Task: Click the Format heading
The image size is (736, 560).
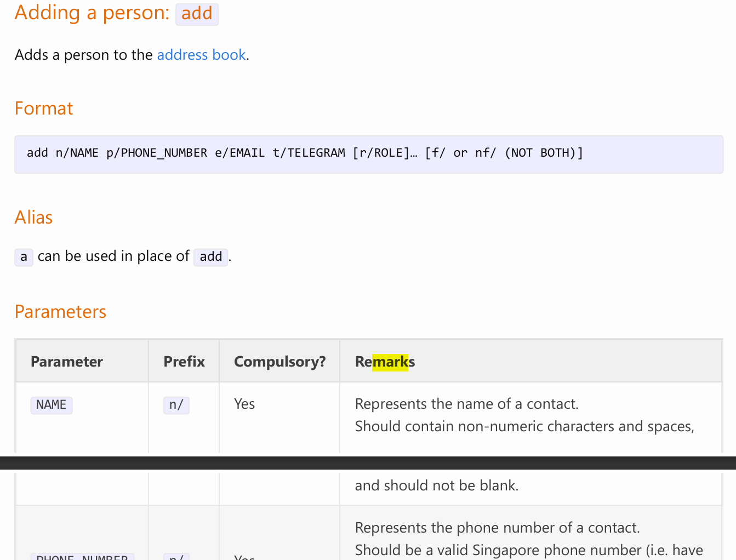Action: 44,108
